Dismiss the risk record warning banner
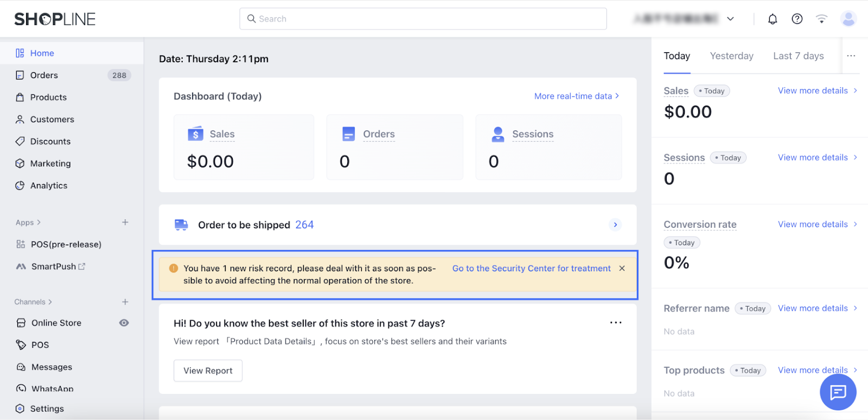 pos(622,269)
